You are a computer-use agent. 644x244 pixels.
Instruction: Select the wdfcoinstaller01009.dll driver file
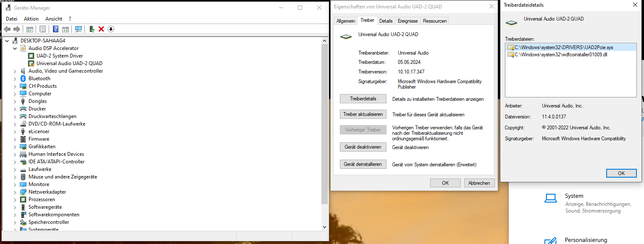tap(571, 55)
